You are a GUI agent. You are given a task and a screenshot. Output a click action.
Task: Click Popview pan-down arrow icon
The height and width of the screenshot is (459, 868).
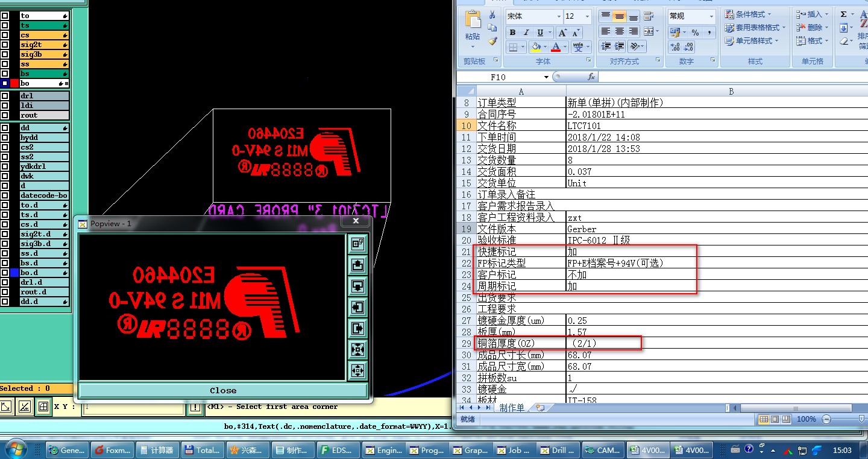coord(357,286)
